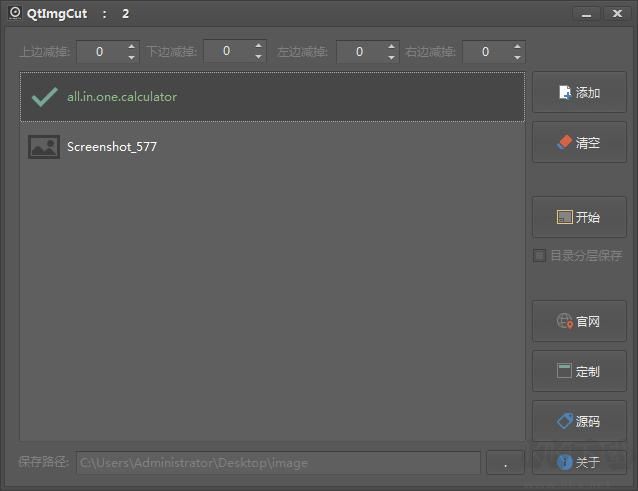Decrease the 右边减掉 right crop value
Screen dimensions: 638x491
[516, 57]
